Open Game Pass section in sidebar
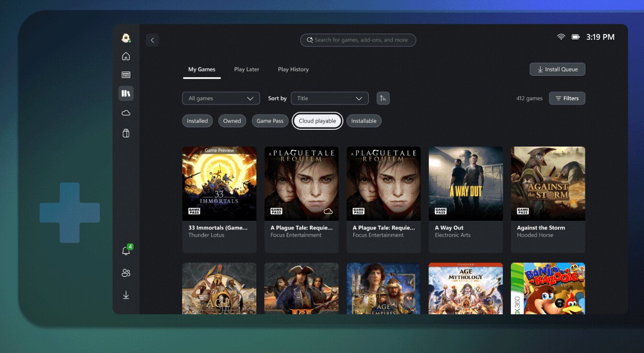The image size is (644, 353). coord(126,75)
